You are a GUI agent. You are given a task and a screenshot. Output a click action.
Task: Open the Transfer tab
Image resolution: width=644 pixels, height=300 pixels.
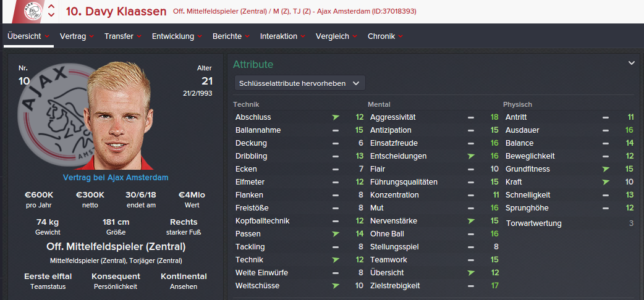click(119, 36)
